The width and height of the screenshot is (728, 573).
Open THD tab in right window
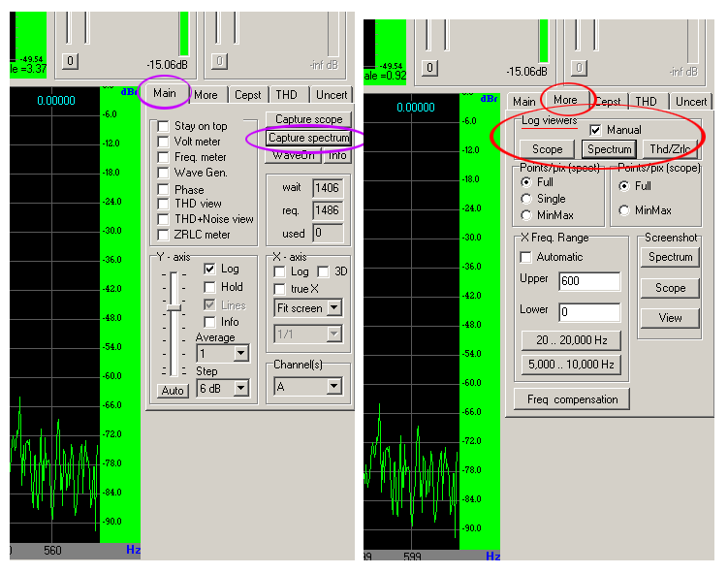[x=646, y=101]
